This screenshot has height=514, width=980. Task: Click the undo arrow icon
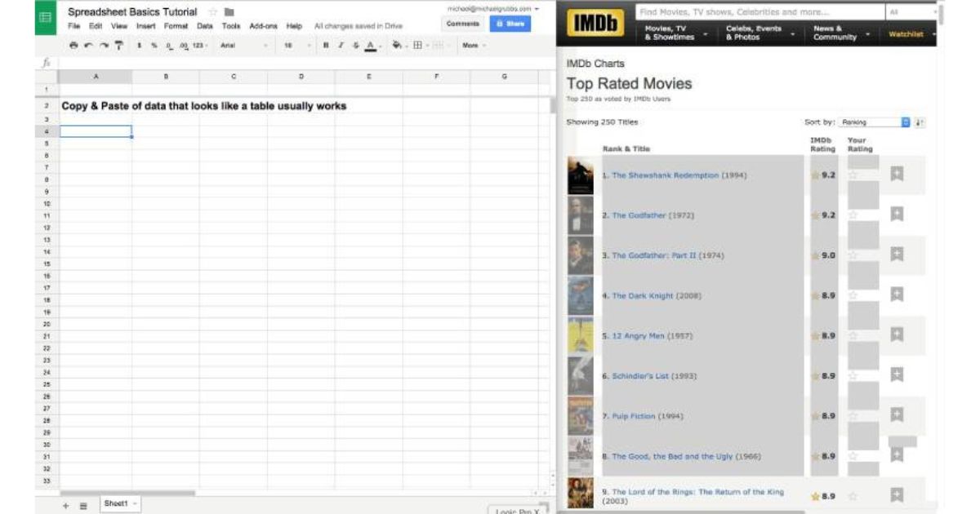pyautogui.click(x=88, y=46)
